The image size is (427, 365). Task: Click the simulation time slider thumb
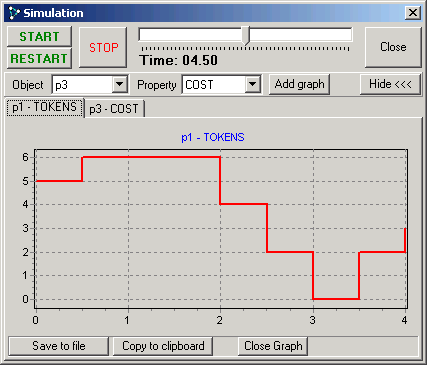click(246, 36)
